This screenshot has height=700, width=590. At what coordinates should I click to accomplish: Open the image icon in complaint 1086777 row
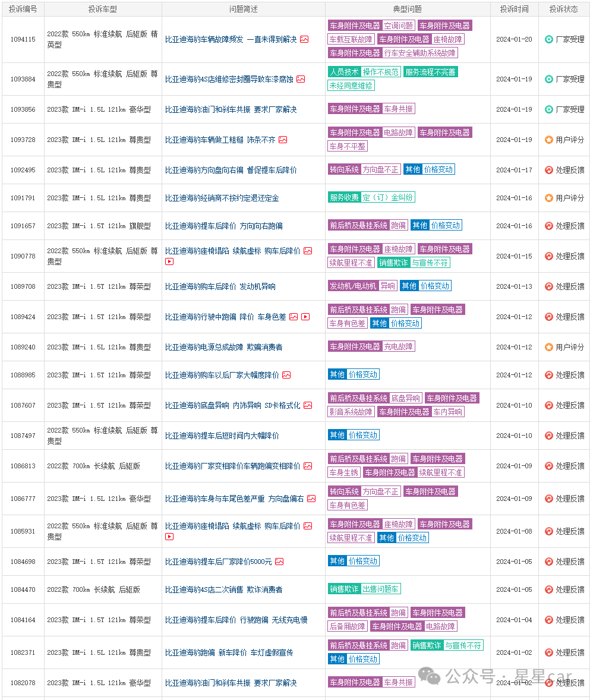coord(311,499)
